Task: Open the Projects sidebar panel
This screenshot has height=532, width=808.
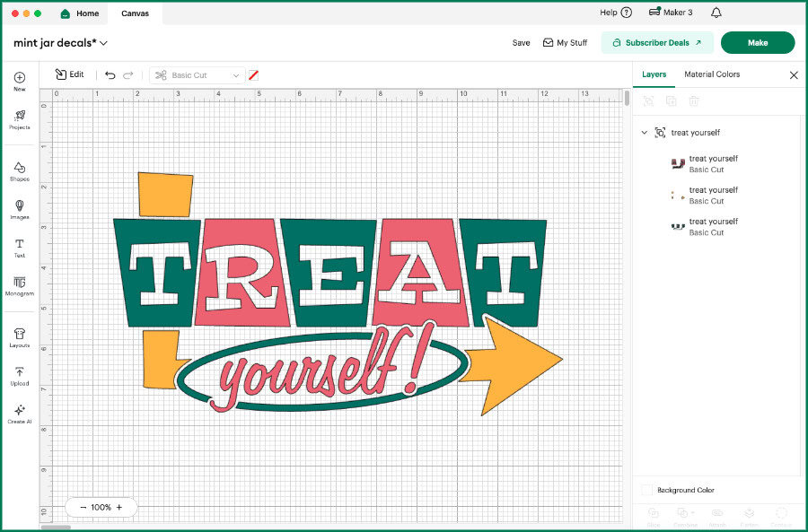Action: [20, 119]
